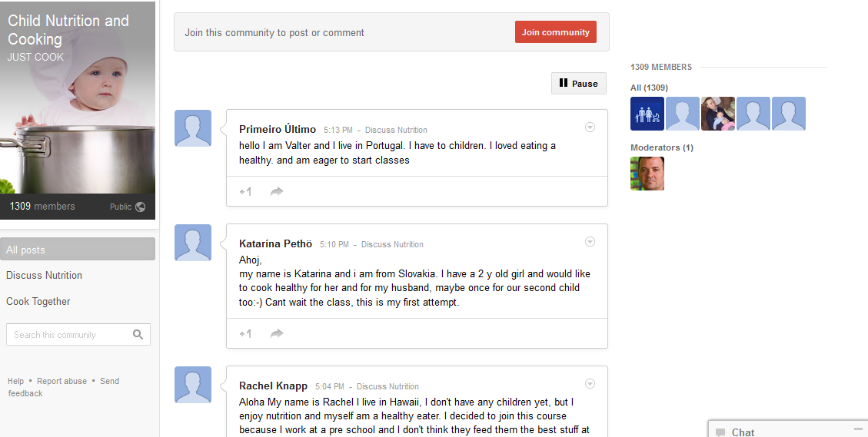Click the +1 icon on Katarína Pethö's post
Image resolution: width=868 pixels, height=437 pixels.
click(x=245, y=334)
